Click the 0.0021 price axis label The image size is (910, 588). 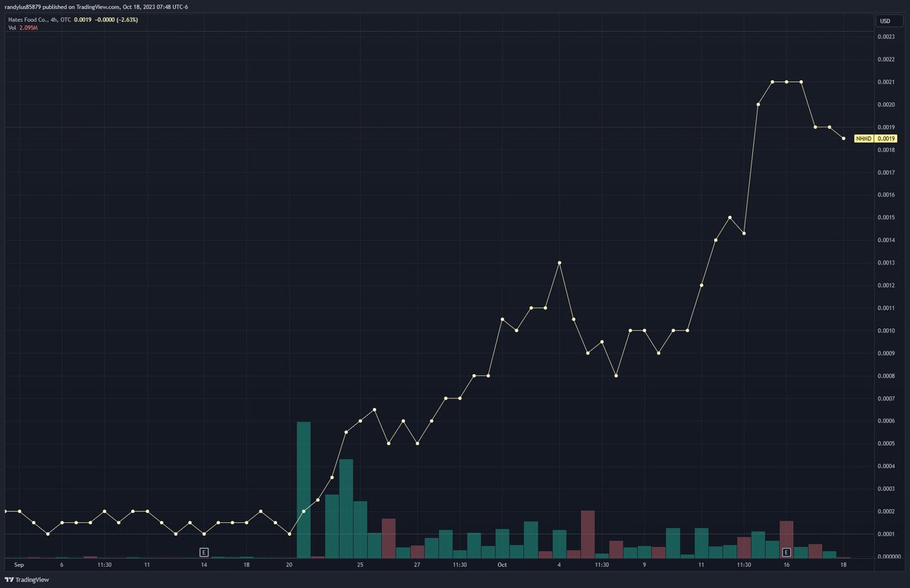pyautogui.click(x=886, y=82)
